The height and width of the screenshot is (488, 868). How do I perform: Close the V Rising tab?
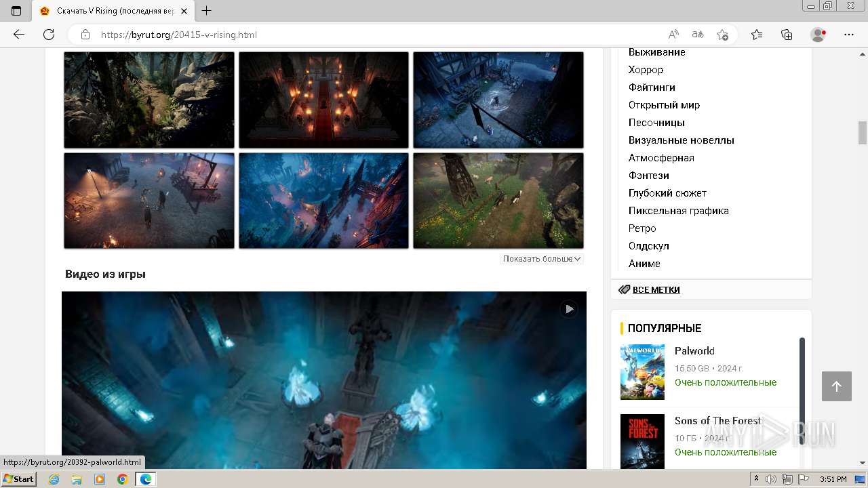pyautogui.click(x=184, y=11)
